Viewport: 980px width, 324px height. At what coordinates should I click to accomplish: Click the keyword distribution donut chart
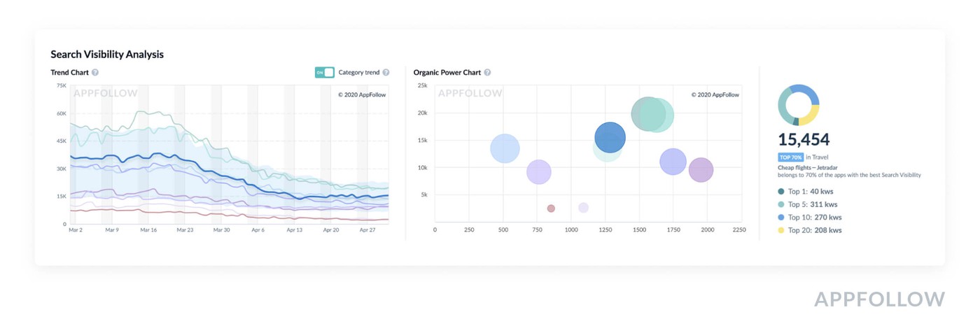pos(798,105)
